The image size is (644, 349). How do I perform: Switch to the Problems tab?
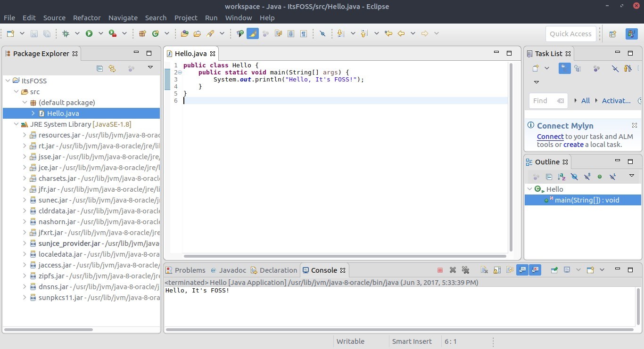(190, 270)
